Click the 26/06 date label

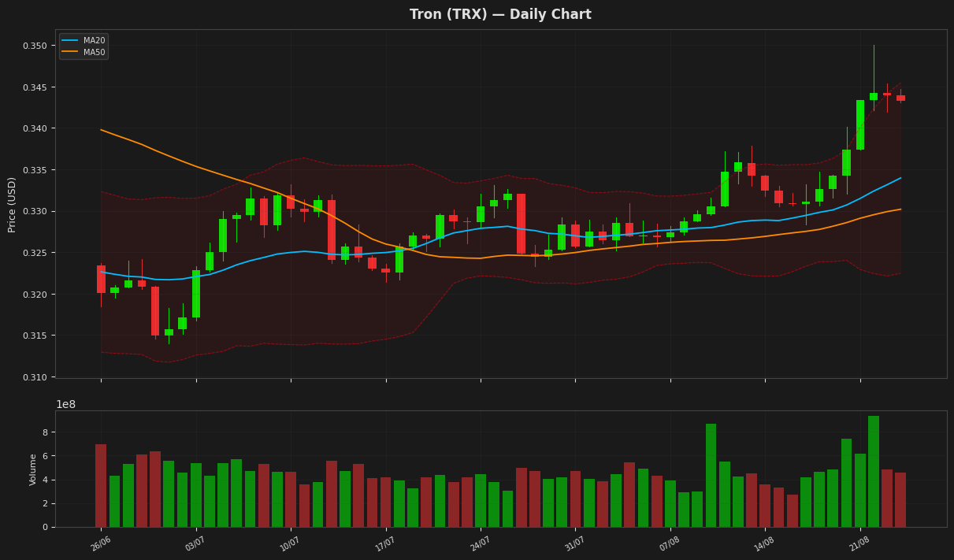click(101, 543)
